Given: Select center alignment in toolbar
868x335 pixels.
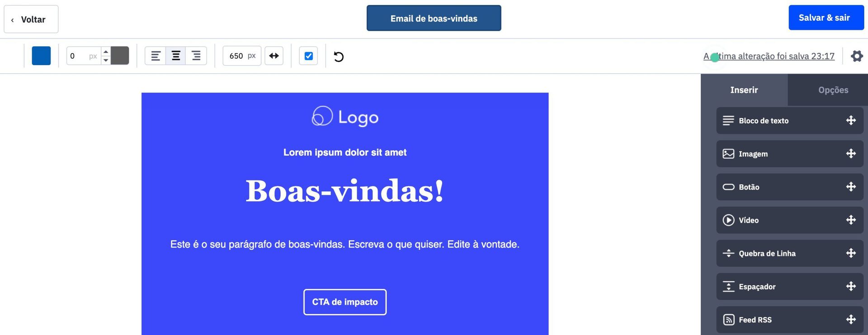Looking at the screenshot, I should (x=176, y=56).
